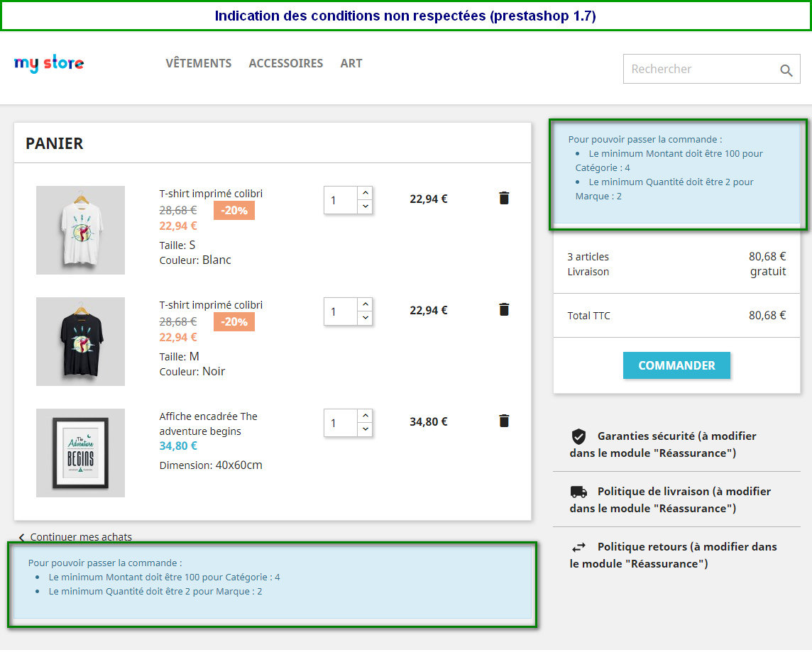Viewport: 812px width, 652px height.
Task: Increase quantity of framed poster
Action: pyautogui.click(x=365, y=416)
